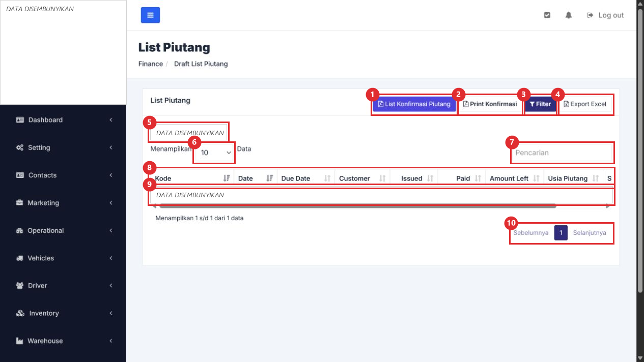Sort table by Due Date arrows
The width and height of the screenshot is (644, 362).
pos(327,178)
